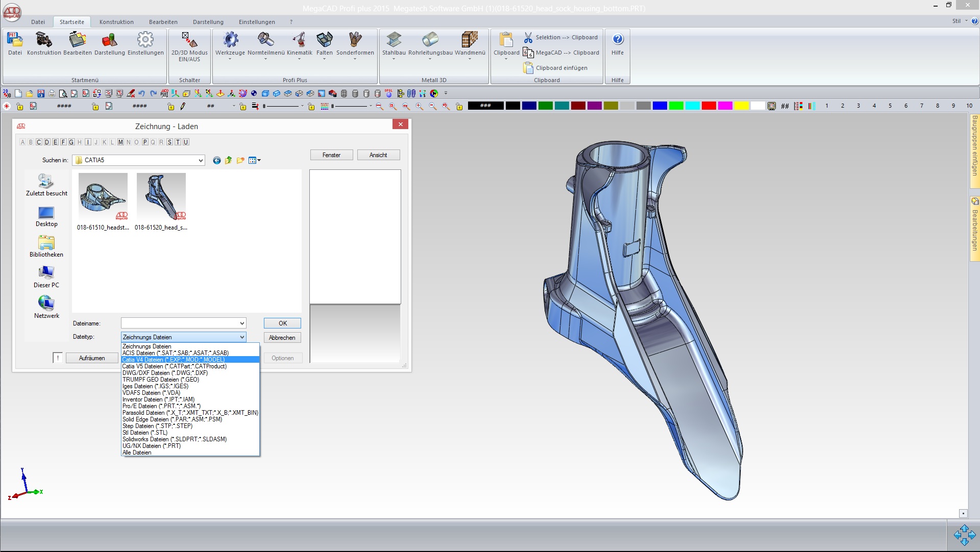Pick the bright green color swatch
980x552 pixels.
coord(676,106)
